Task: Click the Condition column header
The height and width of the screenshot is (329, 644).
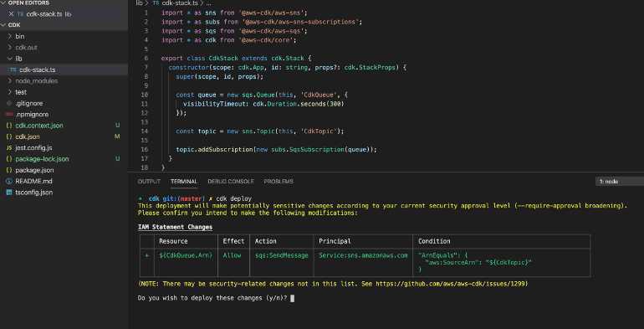Action: point(434,241)
